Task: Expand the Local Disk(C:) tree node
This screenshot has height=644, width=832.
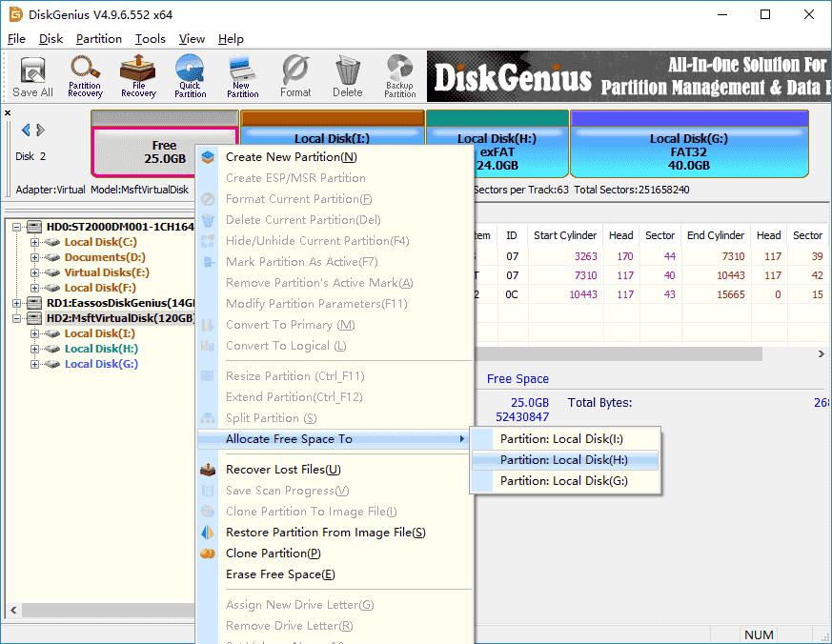Action: (34, 242)
